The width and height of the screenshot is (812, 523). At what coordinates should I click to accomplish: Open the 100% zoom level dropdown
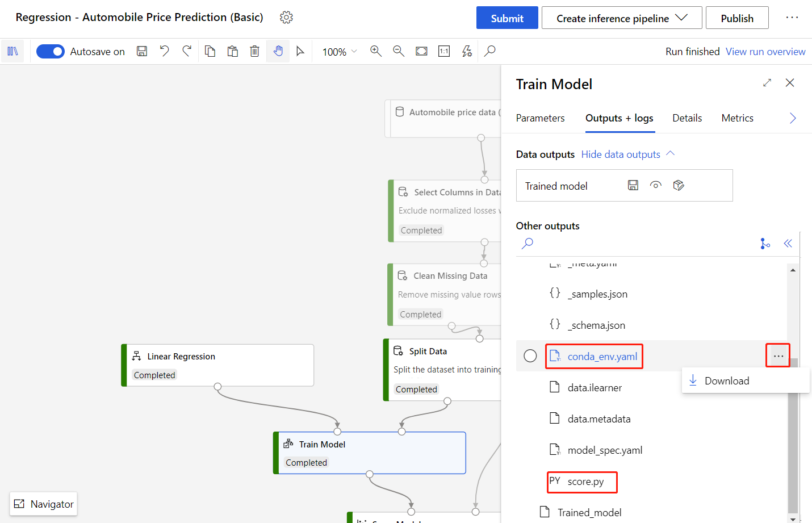(x=340, y=52)
